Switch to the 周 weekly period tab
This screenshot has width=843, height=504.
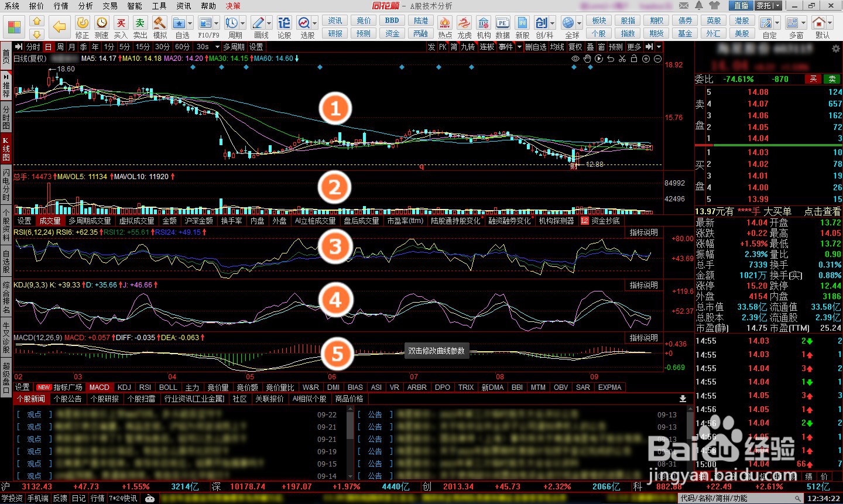pos(60,47)
